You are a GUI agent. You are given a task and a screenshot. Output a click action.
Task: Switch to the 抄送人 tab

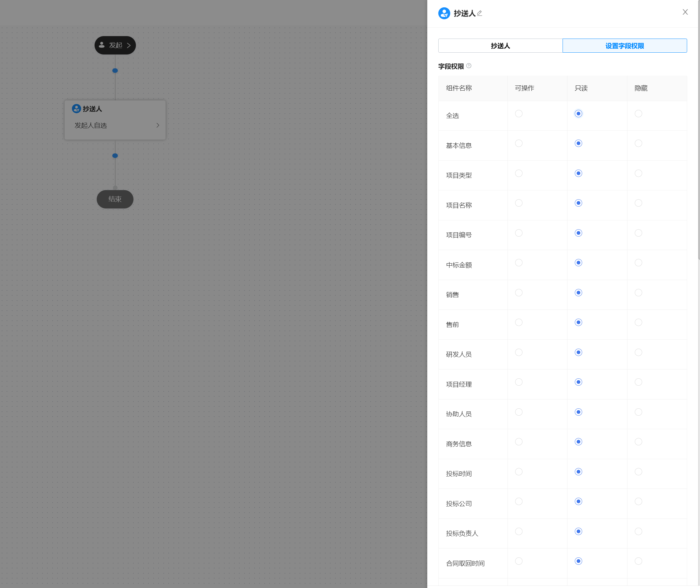[x=500, y=46]
